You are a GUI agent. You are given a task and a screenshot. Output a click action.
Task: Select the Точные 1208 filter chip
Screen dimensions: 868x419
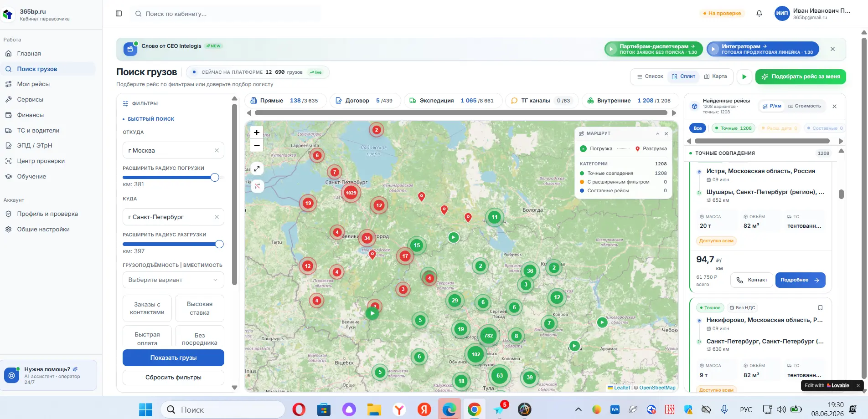click(733, 128)
